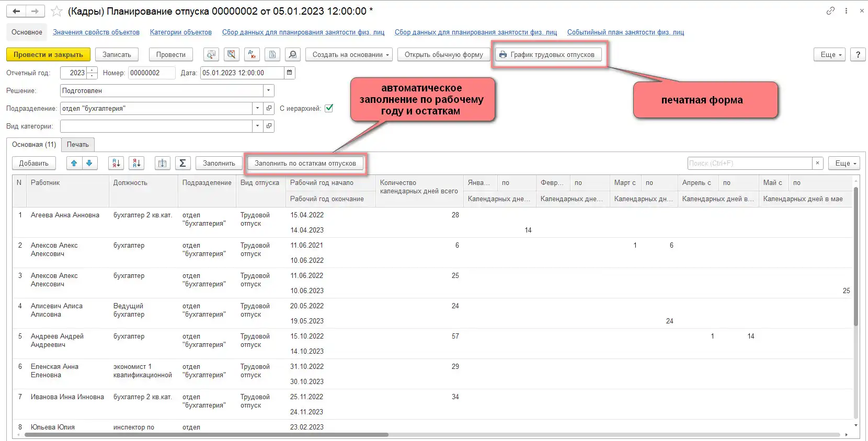Move row up with blue up arrow
The height and width of the screenshot is (441, 868).
point(74,164)
